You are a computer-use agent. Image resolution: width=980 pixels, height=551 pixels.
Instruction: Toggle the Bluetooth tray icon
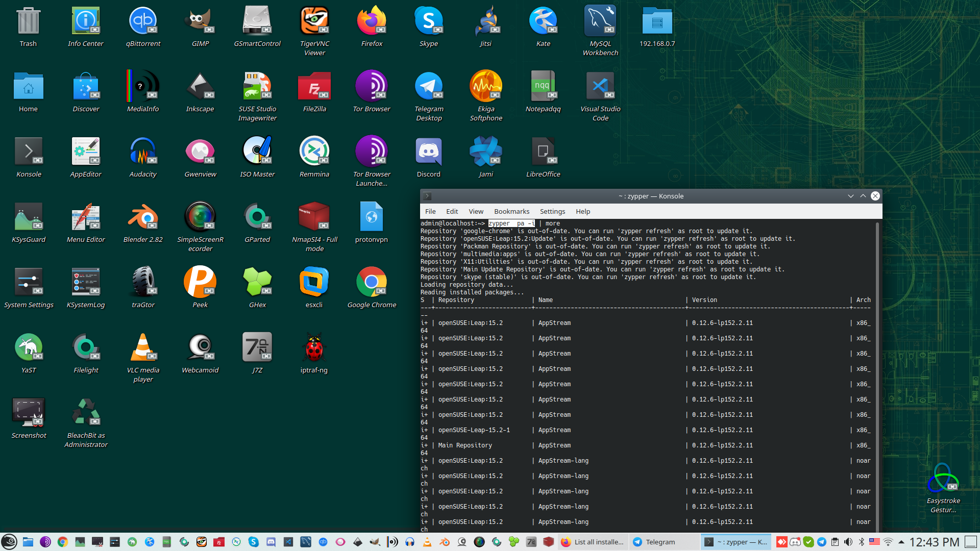pyautogui.click(x=862, y=542)
